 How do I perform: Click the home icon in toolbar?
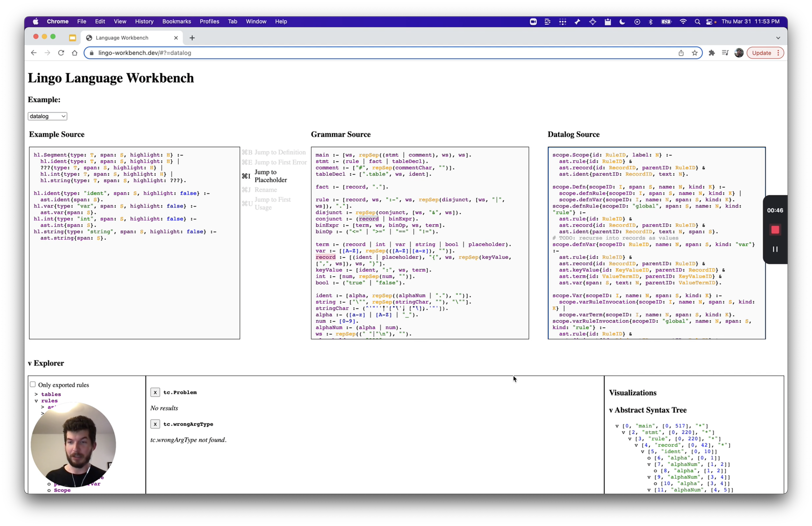click(75, 53)
